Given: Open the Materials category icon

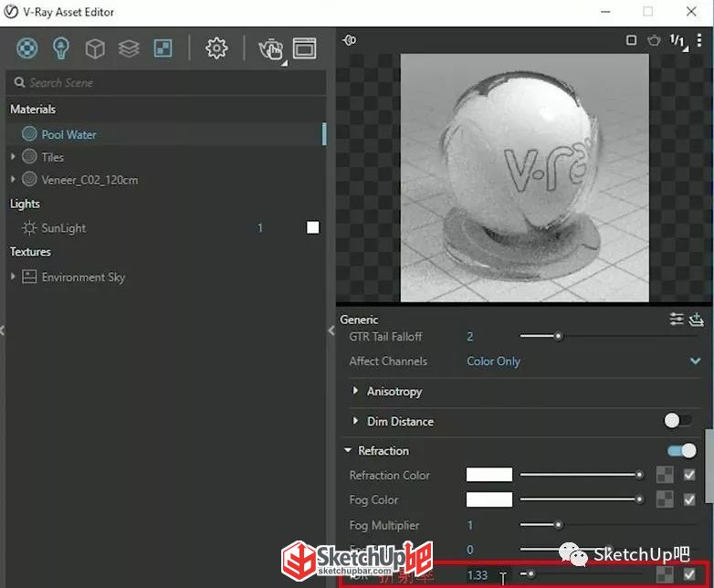Looking at the screenshot, I should tap(27, 47).
